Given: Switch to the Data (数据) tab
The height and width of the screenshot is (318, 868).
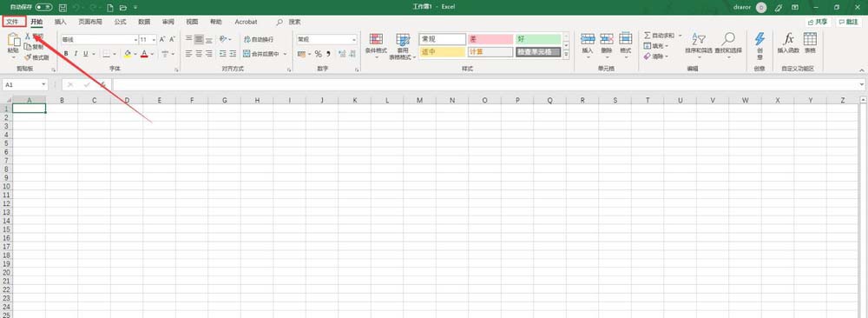Looking at the screenshot, I should pyautogui.click(x=144, y=22).
